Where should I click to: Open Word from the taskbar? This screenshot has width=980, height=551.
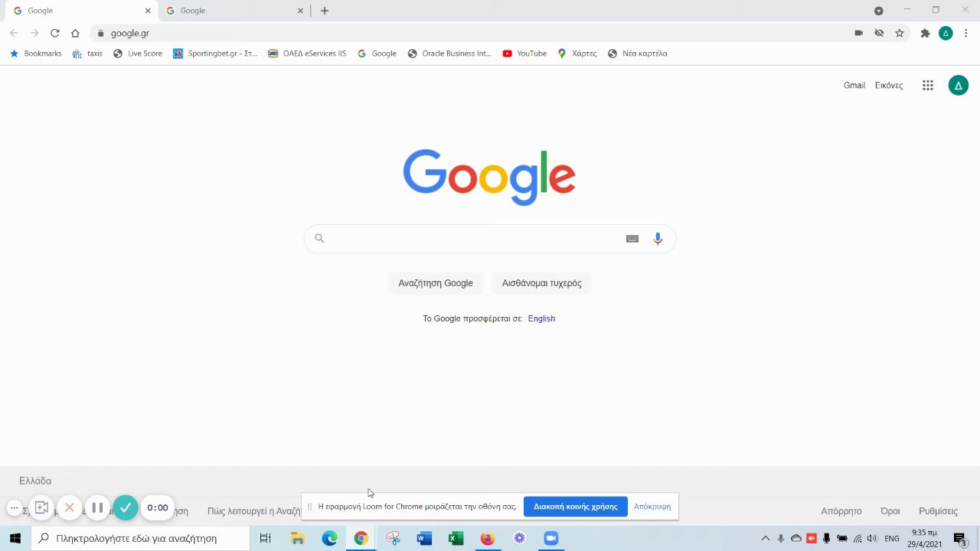(424, 539)
